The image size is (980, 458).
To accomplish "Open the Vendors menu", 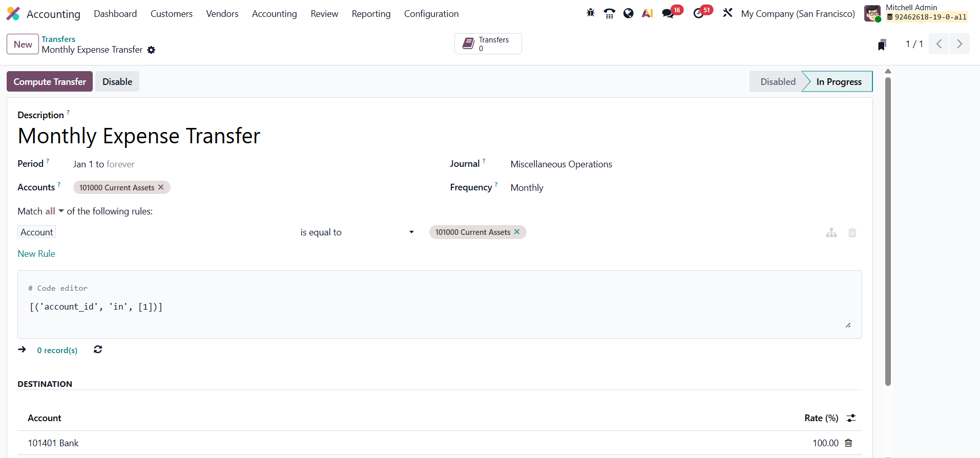I will [222, 14].
